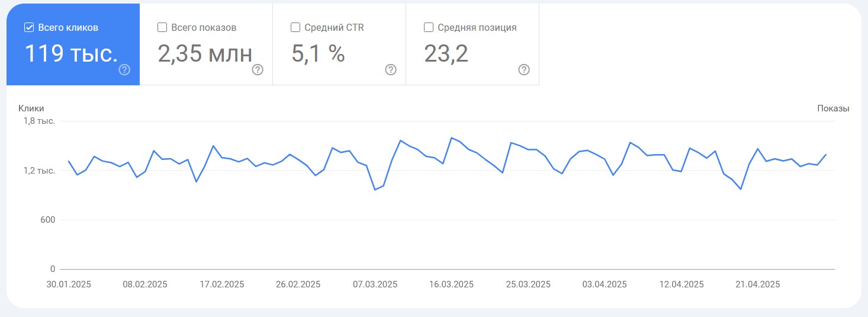868x317 pixels.
Task: Open help icon next to Средний CTR
Action: (391, 70)
